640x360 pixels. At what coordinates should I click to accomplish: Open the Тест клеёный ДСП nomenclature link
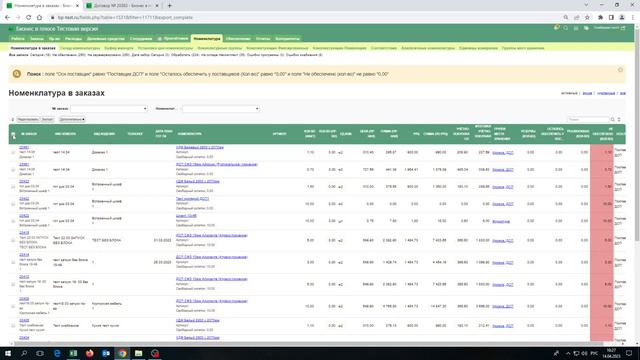pyautogui.click(x=192, y=199)
